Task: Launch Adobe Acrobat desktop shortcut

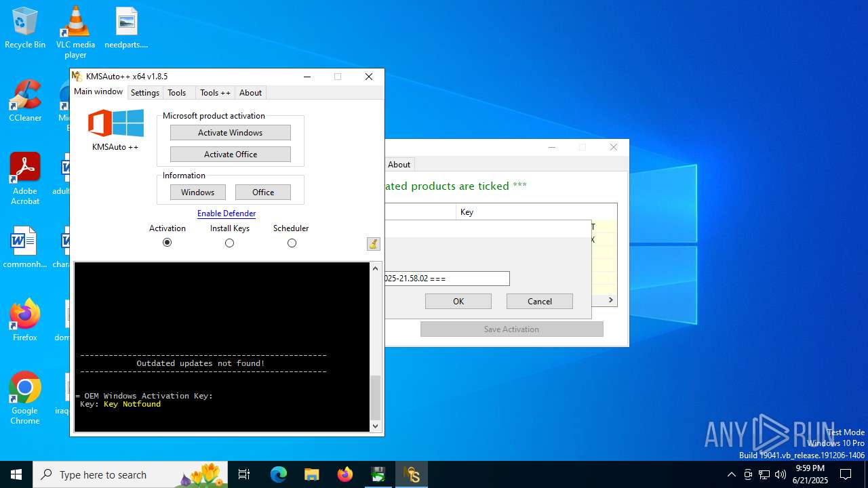Action: pos(25,179)
